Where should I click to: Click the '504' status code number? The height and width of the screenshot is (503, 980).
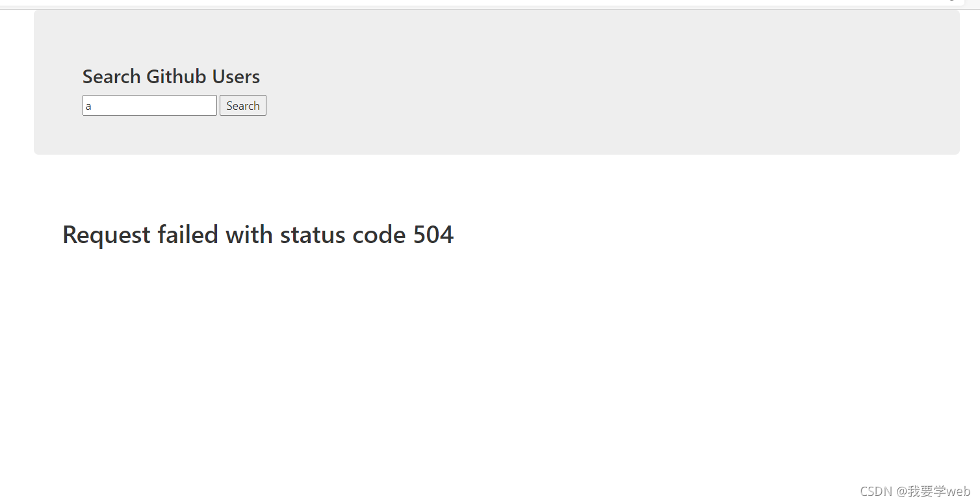tap(433, 235)
